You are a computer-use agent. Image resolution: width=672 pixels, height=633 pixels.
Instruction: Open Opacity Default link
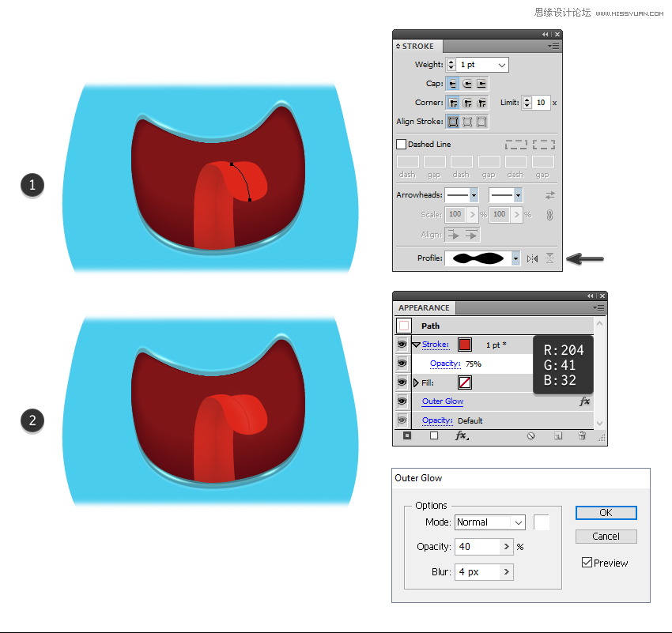437,420
